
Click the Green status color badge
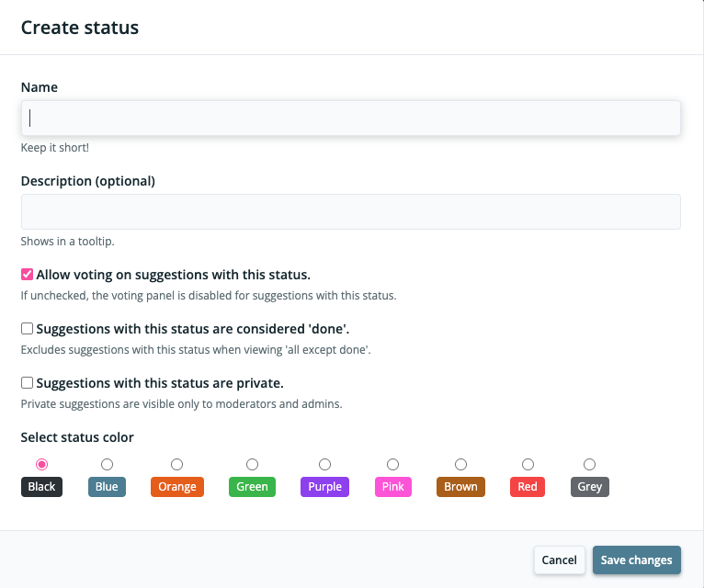pos(252,487)
